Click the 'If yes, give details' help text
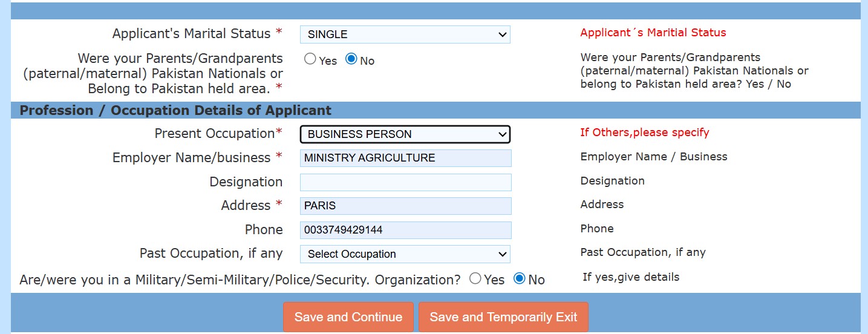This screenshot has width=868, height=334. coord(631,277)
